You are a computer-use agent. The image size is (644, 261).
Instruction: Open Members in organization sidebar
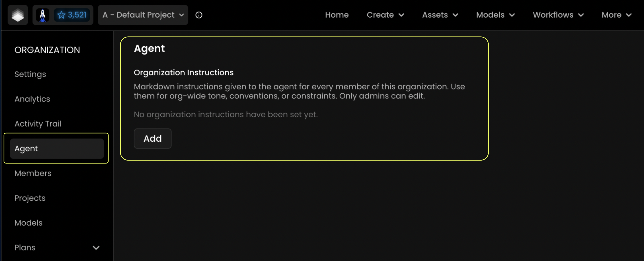(57, 173)
